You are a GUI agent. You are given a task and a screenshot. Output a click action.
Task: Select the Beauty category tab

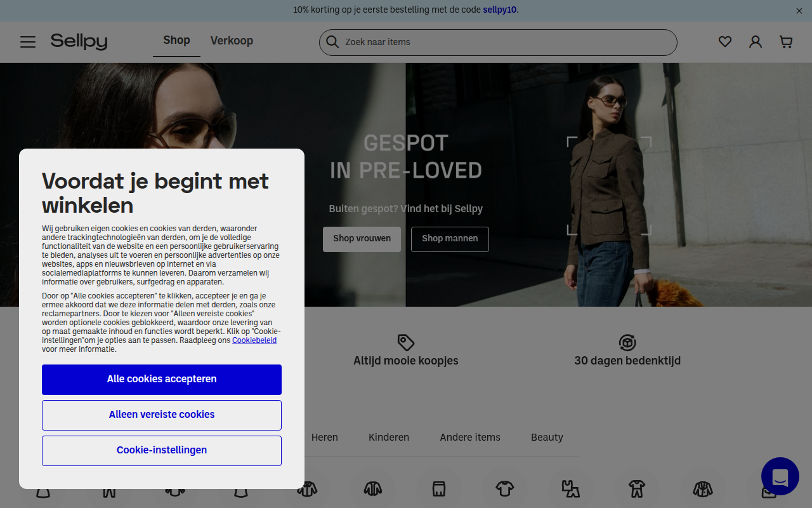tap(547, 438)
